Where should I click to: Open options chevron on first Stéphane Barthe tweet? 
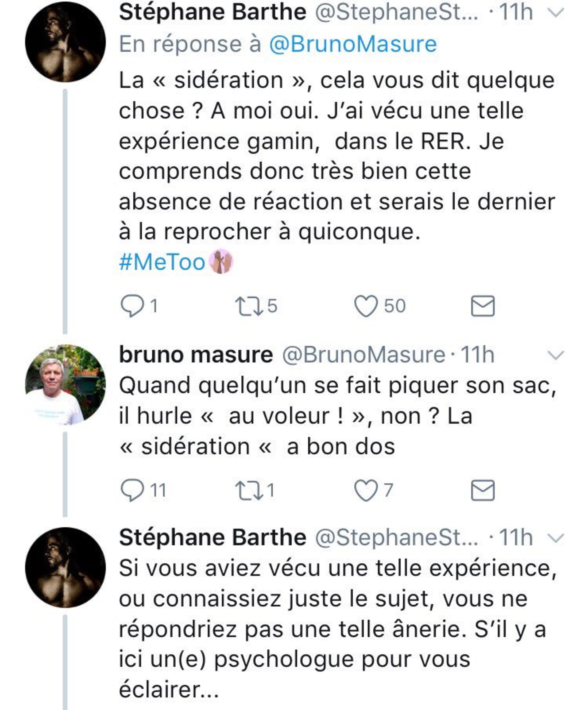point(556,13)
